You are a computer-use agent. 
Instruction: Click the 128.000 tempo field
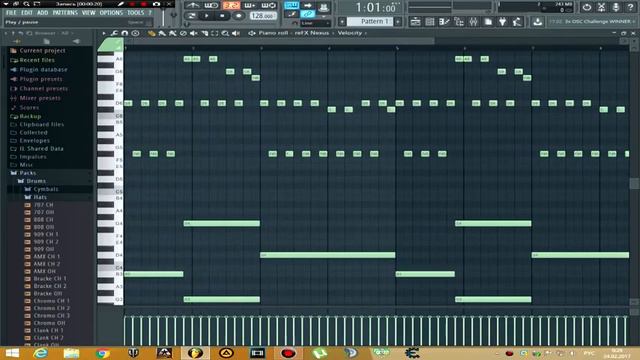262,16
